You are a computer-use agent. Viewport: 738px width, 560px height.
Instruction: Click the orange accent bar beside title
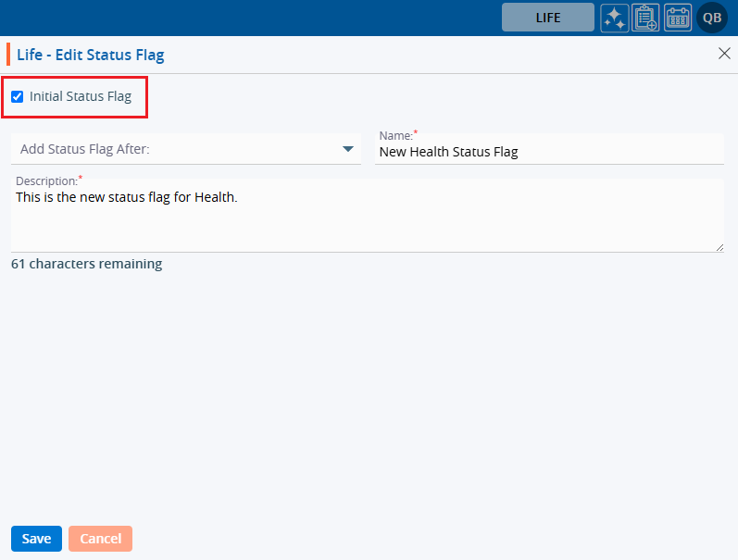click(8, 55)
